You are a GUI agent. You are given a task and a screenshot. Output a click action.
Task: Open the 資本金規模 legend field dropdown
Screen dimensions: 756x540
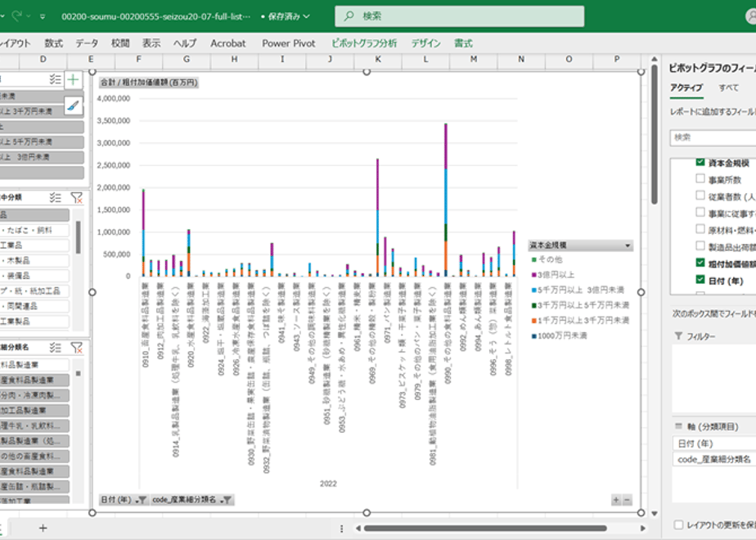tap(628, 245)
